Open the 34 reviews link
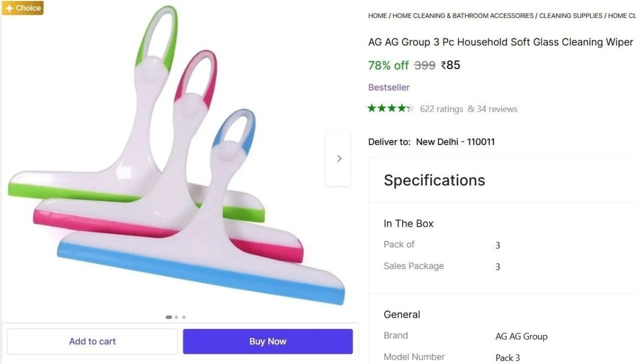 (497, 109)
